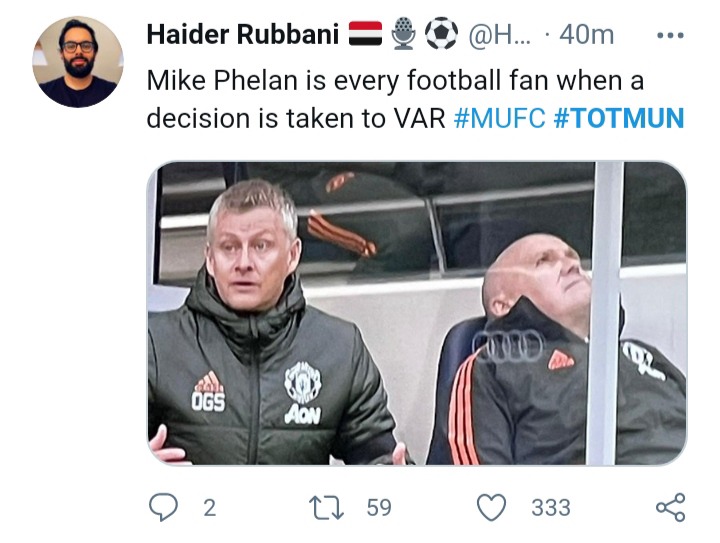Open the #MUFC hashtag link

coord(499,118)
